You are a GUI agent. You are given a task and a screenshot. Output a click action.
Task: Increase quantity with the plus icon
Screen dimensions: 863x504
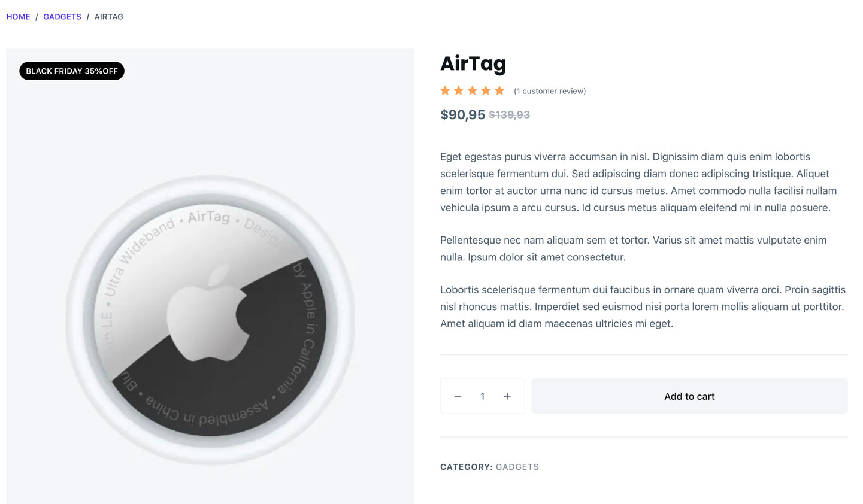coord(507,396)
